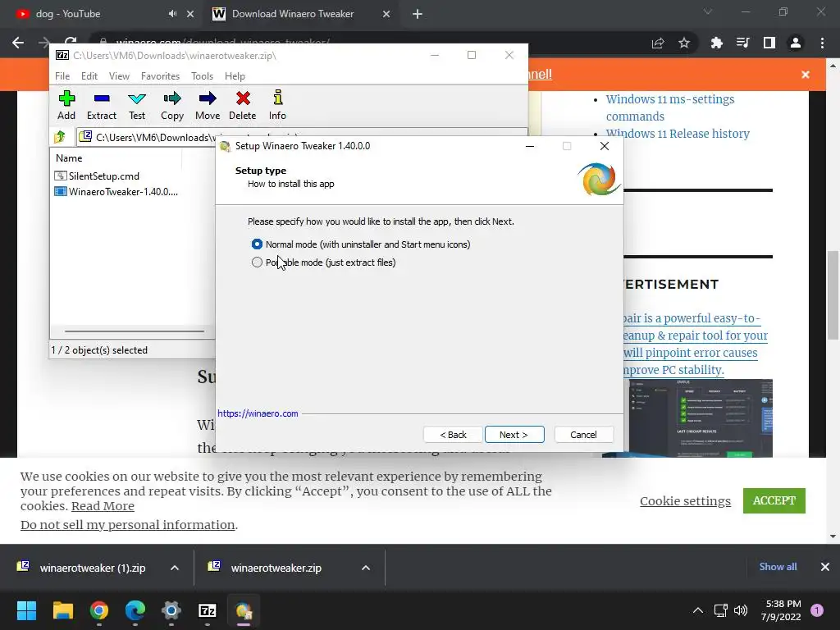The image size is (840, 630).
Task: Expand winaerotweaker (1).zip download options
Action: point(175,568)
